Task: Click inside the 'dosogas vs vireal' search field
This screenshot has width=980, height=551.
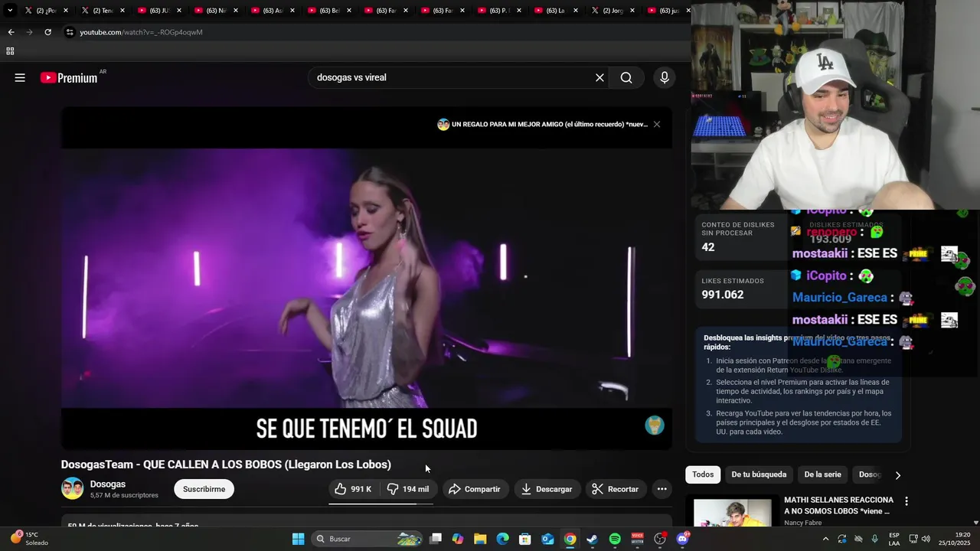Action: pyautogui.click(x=452, y=77)
